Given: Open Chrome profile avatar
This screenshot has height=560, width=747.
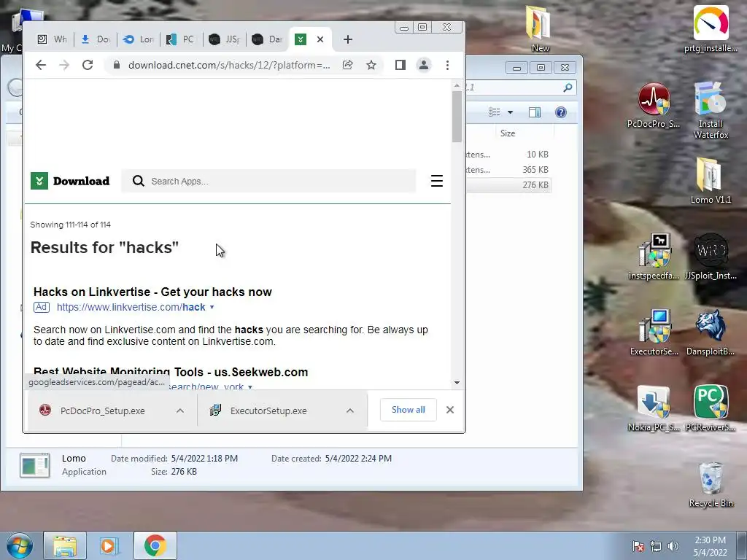Looking at the screenshot, I should pyautogui.click(x=423, y=65).
